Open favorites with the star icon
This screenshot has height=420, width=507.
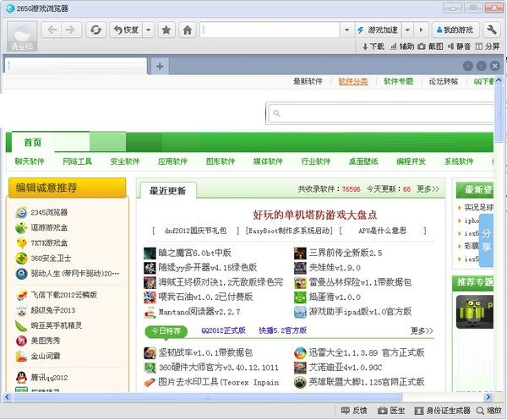(x=166, y=30)
